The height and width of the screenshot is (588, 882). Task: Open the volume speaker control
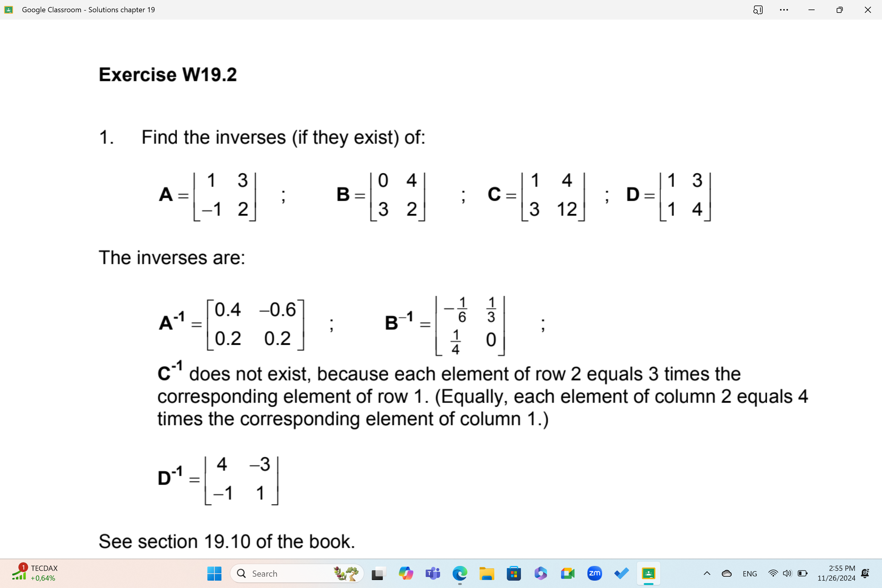787,573
